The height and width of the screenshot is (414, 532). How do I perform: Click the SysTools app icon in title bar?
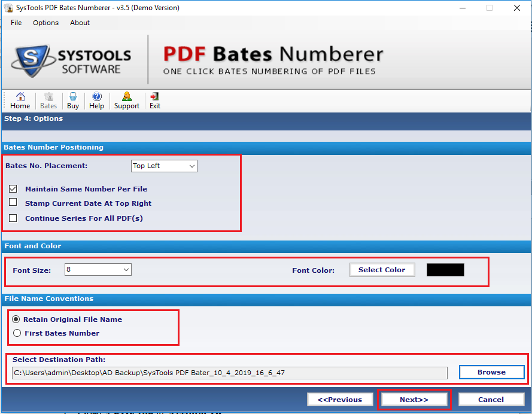(x=8, y=7)
